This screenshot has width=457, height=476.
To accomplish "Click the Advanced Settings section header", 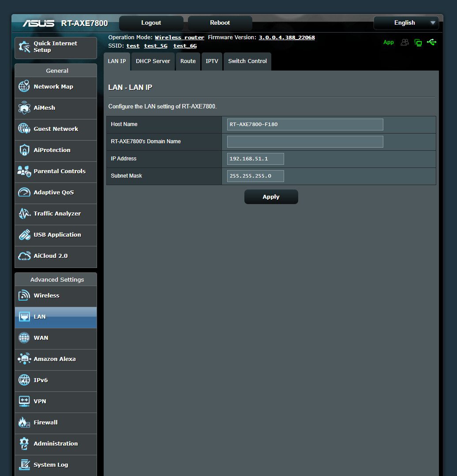I will click(x=57, y=279).
